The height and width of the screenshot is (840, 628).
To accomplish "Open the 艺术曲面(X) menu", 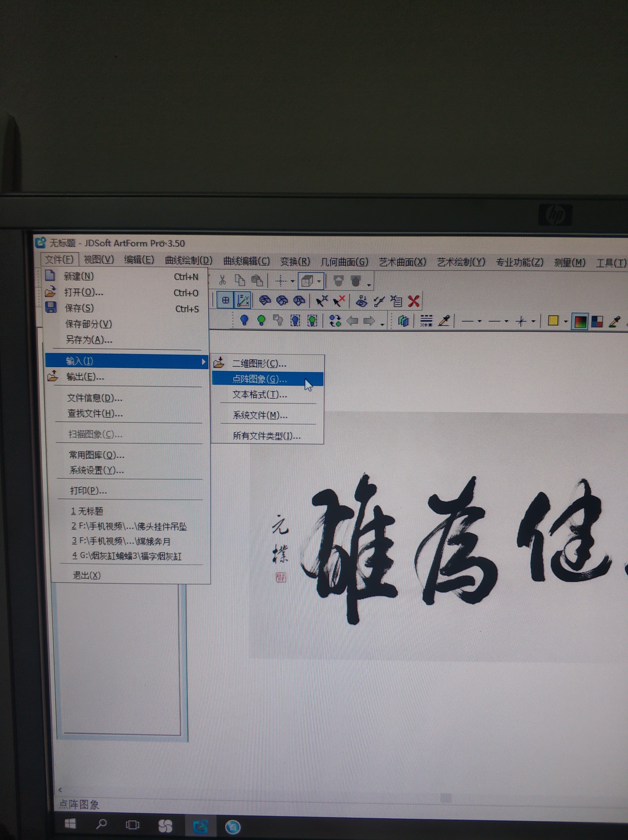I will click(x=402, y=262).
